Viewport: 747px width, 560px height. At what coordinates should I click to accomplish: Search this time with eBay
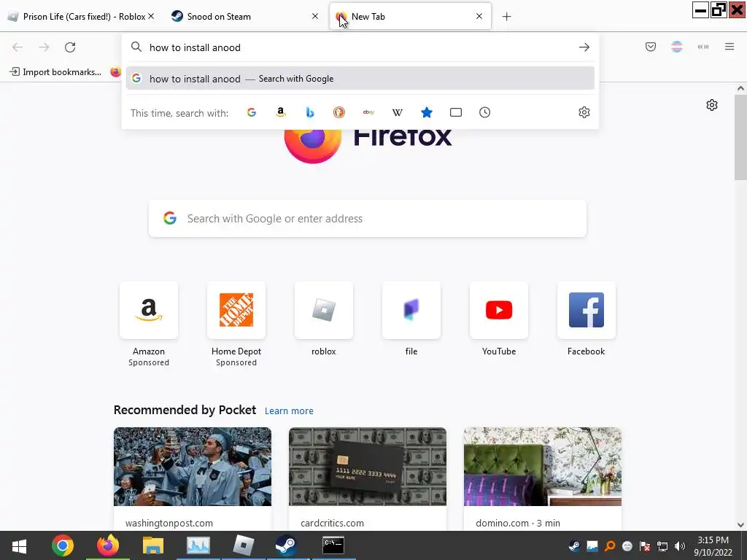coord(368,112)
